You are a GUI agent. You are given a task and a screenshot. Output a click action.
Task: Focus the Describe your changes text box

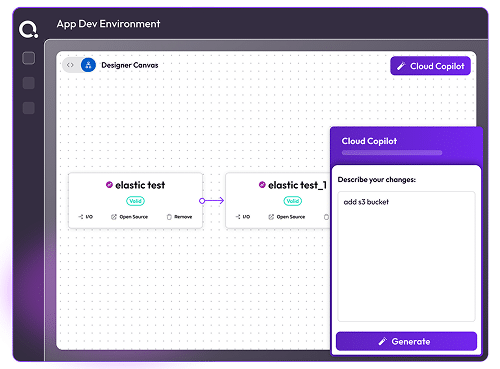[406, 256]
